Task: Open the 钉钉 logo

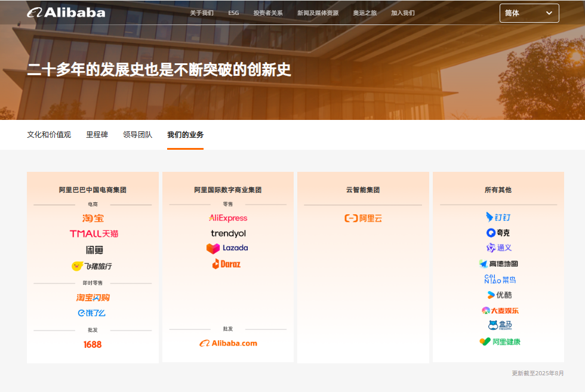Action: pyautogui.click(x=498, y=217)
